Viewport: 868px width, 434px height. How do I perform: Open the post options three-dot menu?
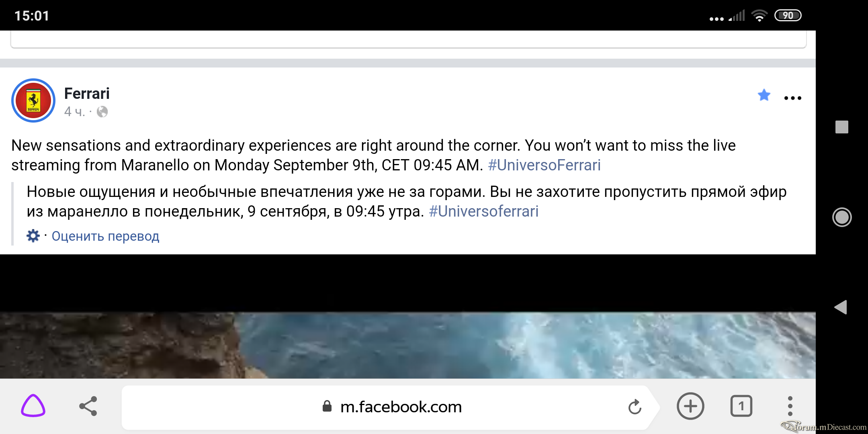pos(793,98)
